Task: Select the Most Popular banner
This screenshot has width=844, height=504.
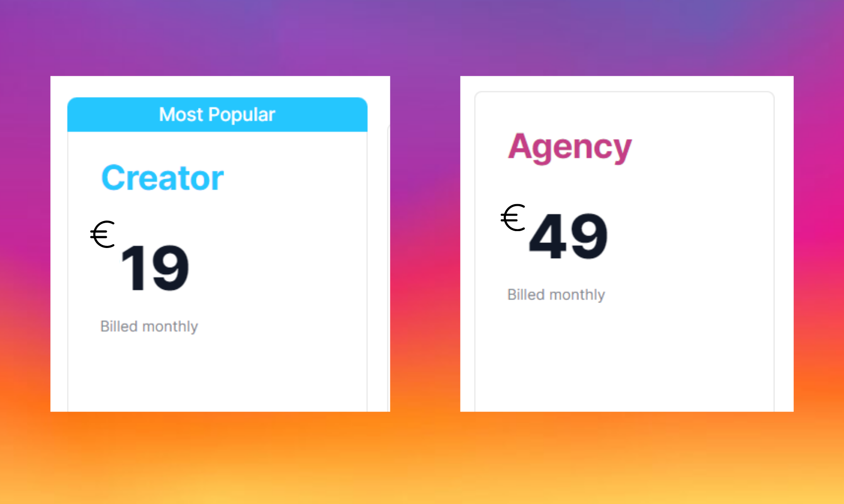Action: (217, 115)
